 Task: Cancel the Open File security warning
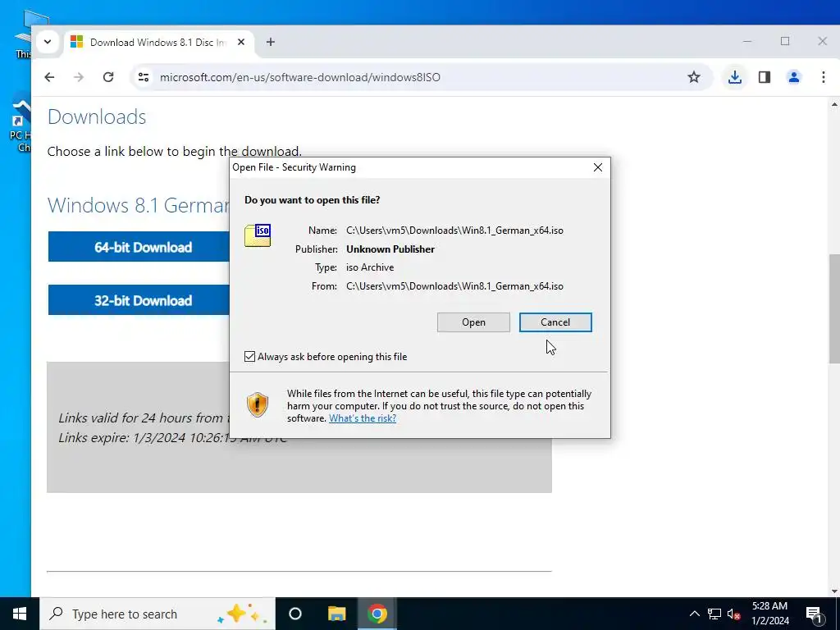click(x=555, y=322)
